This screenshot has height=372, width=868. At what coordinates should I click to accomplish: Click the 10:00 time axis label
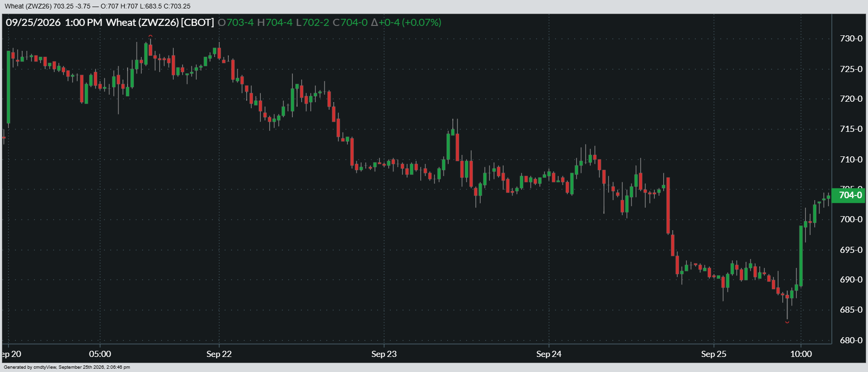pos(801,354)
